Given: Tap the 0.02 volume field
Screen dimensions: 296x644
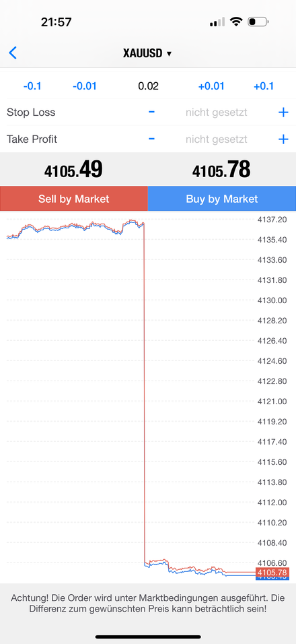Looking at the screenshot, I should pos(148,86).
